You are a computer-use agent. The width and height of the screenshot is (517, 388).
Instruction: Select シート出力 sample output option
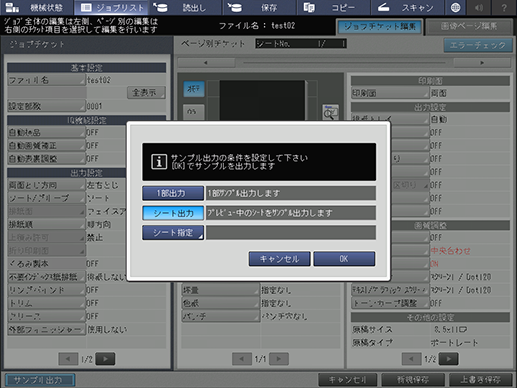pos(173,213)
